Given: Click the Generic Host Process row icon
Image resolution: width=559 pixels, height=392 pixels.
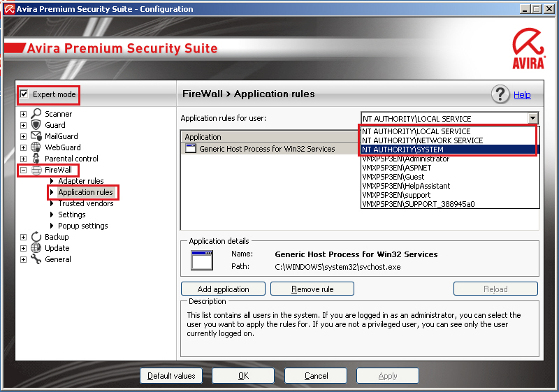Looking at the screenshot, I should pos(191,149).
